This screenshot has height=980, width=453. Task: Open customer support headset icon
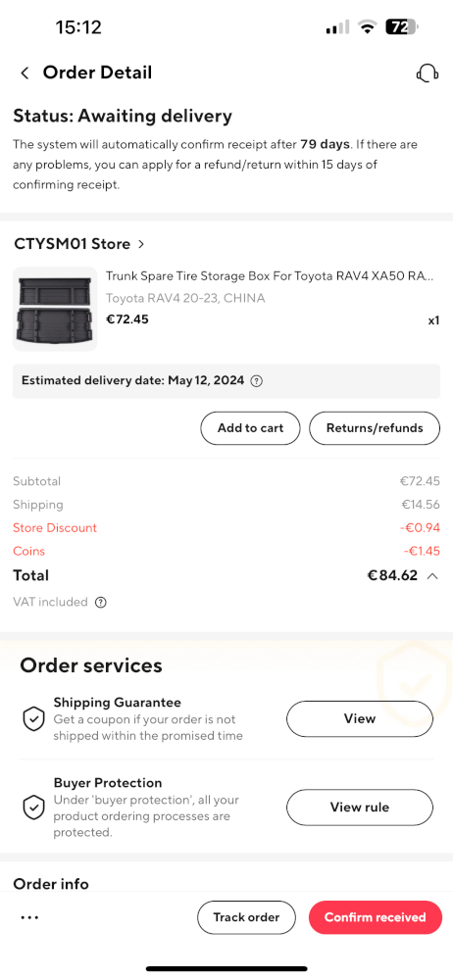[427, 73]
